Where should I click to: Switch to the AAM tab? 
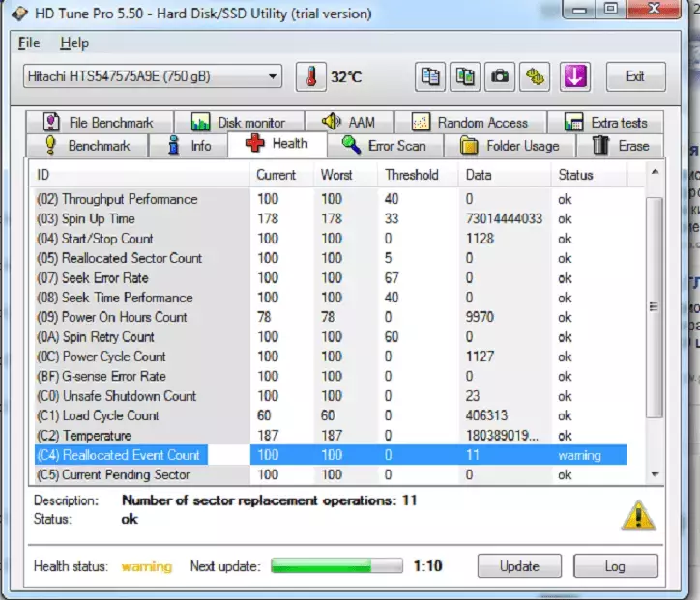click(x=349, y=122)
